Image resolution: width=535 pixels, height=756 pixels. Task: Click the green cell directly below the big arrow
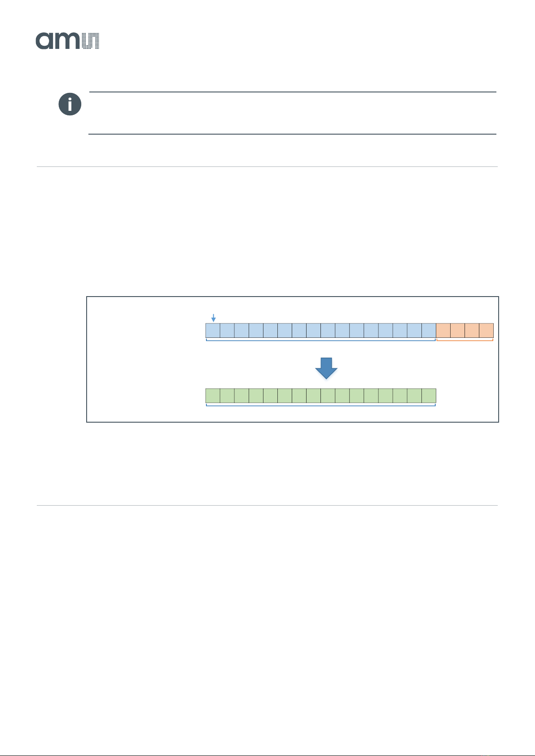[328, 396]
